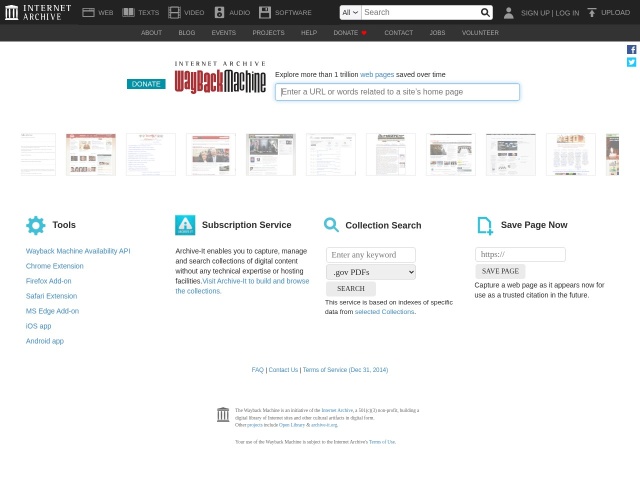The image size is (640, 480).
Task: Click the Upload arrow icon
Action: click(x=591, y=13)
